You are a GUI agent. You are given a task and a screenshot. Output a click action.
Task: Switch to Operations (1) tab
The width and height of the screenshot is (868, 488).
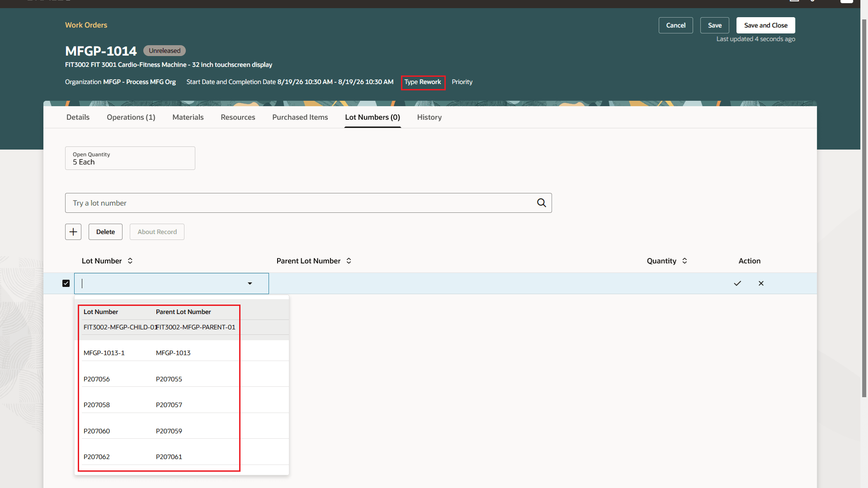click(131, 117)
